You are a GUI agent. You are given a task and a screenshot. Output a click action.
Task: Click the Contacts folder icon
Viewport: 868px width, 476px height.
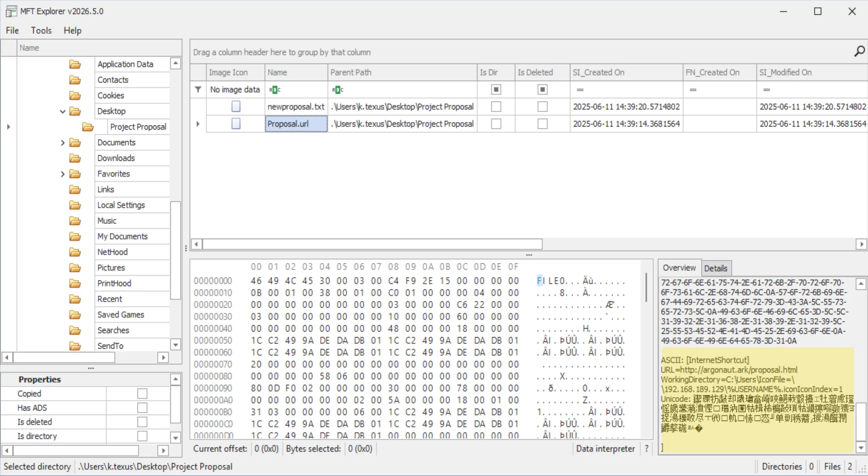click(x=75, y=80)
